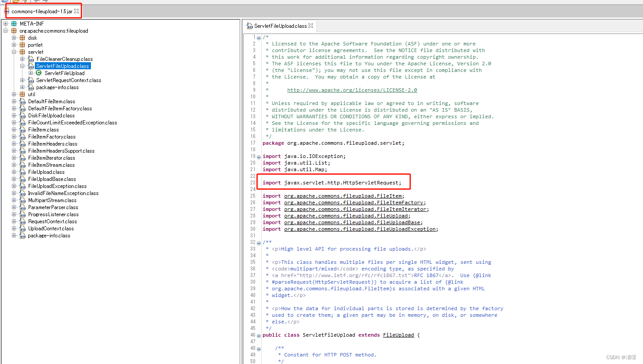
Task: Switch to the ServletFileUpload.class editor tab
Action: click(280, 26)
